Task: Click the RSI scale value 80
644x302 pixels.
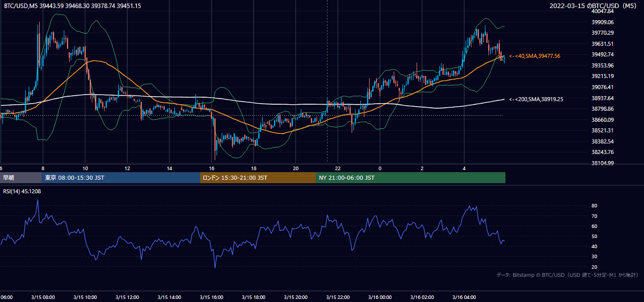Action: point(595,206)
